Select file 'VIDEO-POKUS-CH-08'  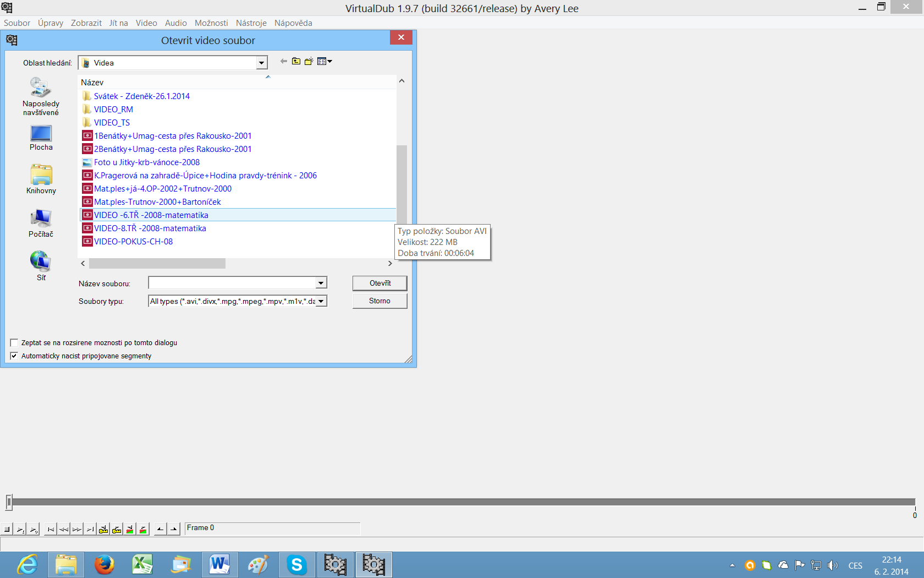133,241
